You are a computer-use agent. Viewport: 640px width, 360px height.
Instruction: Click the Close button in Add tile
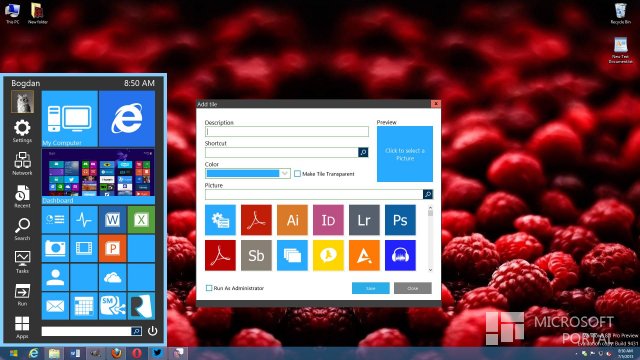413,288
